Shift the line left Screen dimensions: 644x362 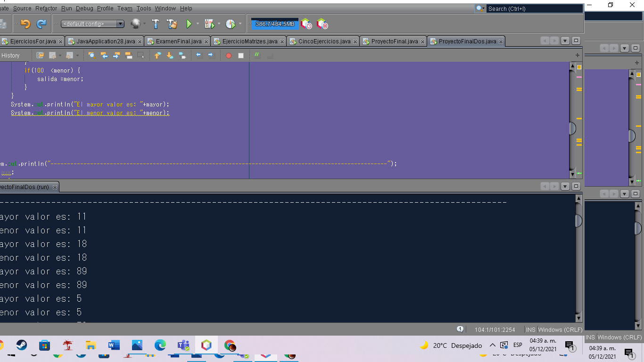(x=199, y=55)
